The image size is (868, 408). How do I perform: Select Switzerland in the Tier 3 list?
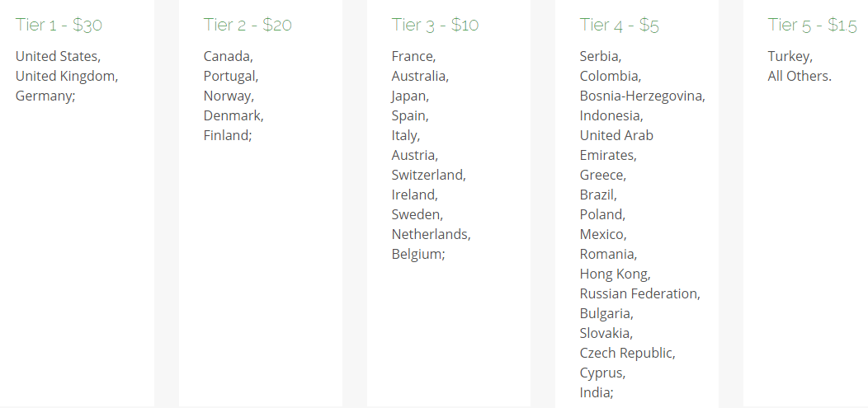click(428, 175)
